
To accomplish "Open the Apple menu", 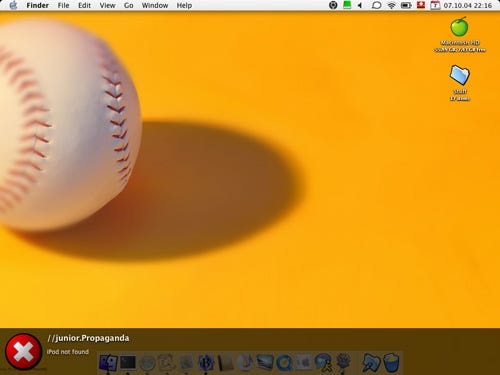I will 13,5.
